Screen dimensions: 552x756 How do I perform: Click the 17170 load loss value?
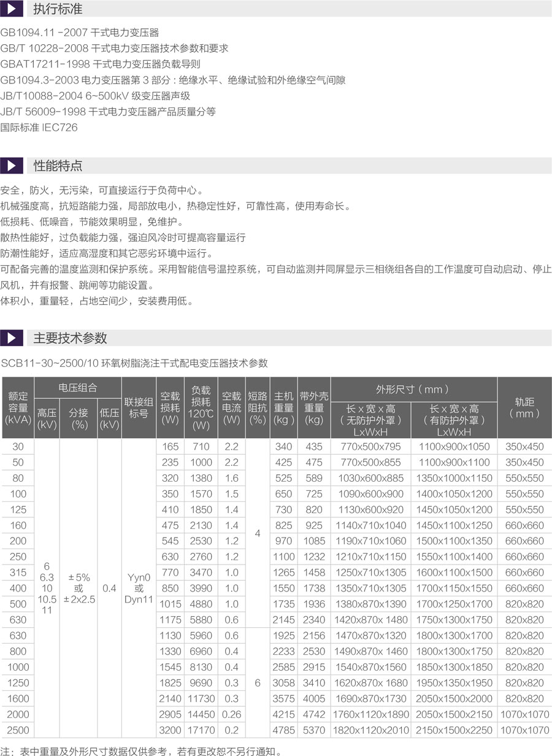pos(201,730)
